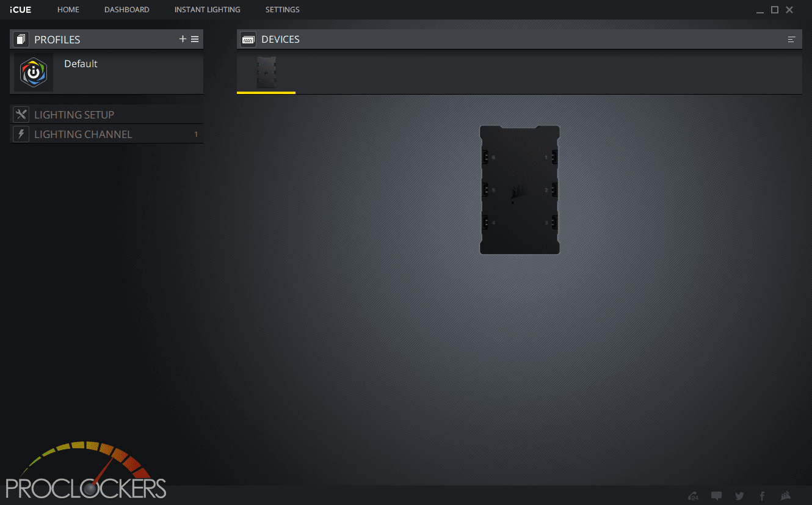Open LIGHTING SETUP section
This screenshot has width=812, height=505.
click(106, 114)
